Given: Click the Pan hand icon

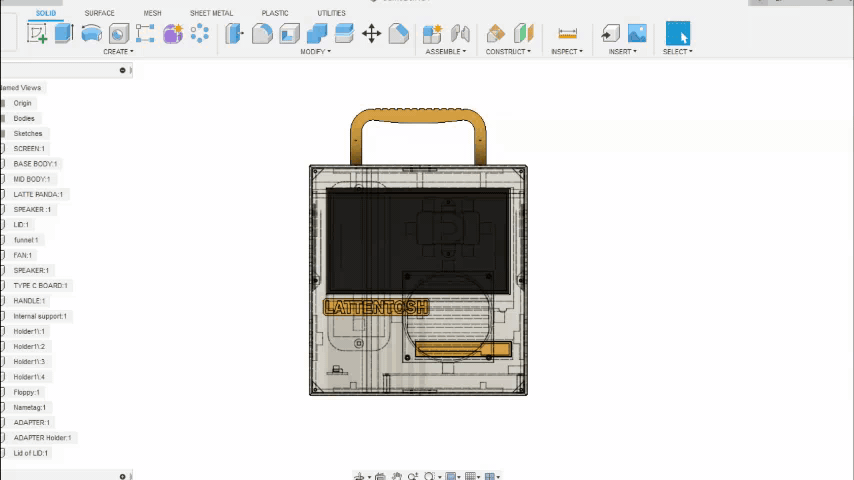Looking at the screenshot, I should tap(396, 477).
